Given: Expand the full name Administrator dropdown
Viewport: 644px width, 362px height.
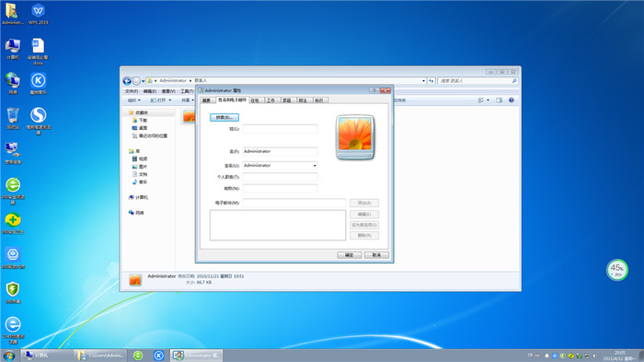Looking at the screenshot, I should point(315,166).
